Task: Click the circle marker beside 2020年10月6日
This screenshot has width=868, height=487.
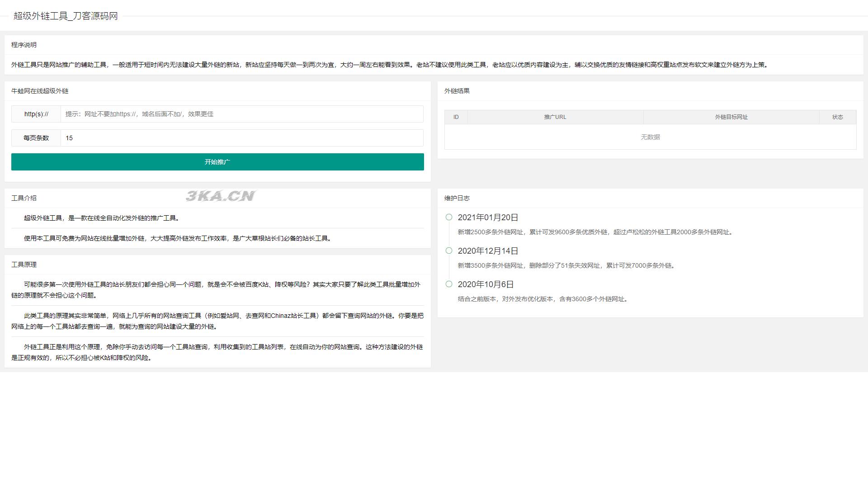Action: tap(448, 284)
